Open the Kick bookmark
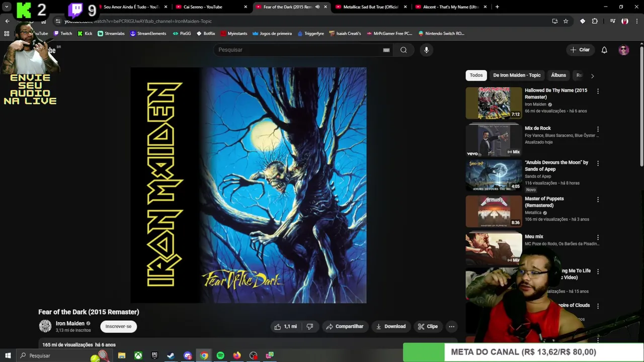This screenshot has width=644, height=362. click(x=85, y=34)
